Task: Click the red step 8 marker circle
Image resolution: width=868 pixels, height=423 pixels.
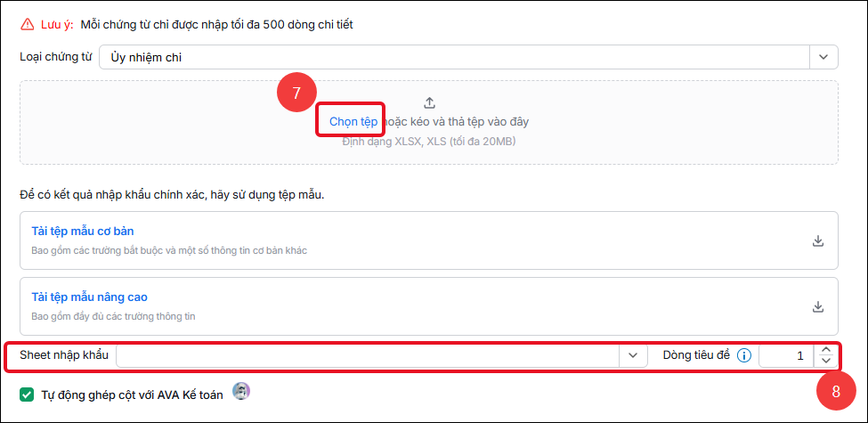Action: click(836, 391)
